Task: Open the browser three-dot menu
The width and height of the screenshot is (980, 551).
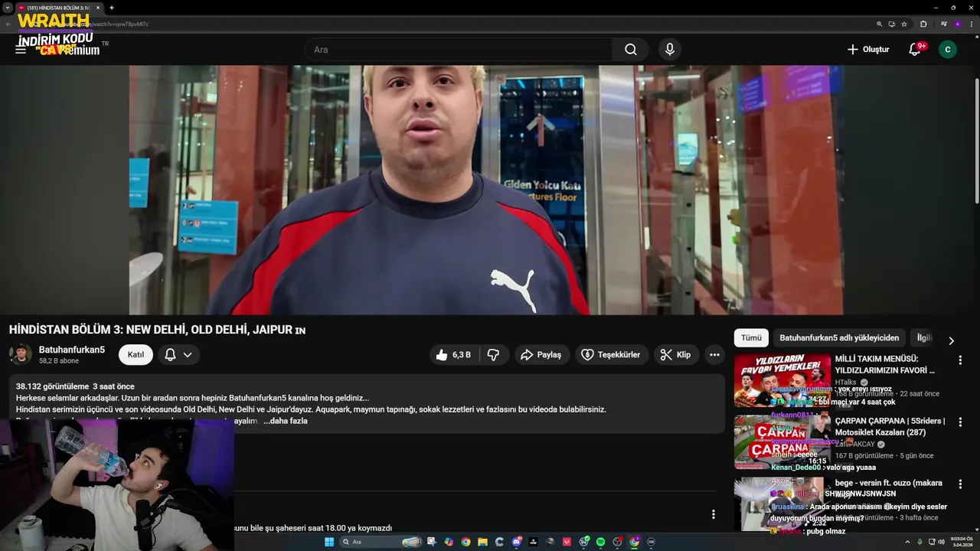Action: pyautogui.click(x=972, y=24)
